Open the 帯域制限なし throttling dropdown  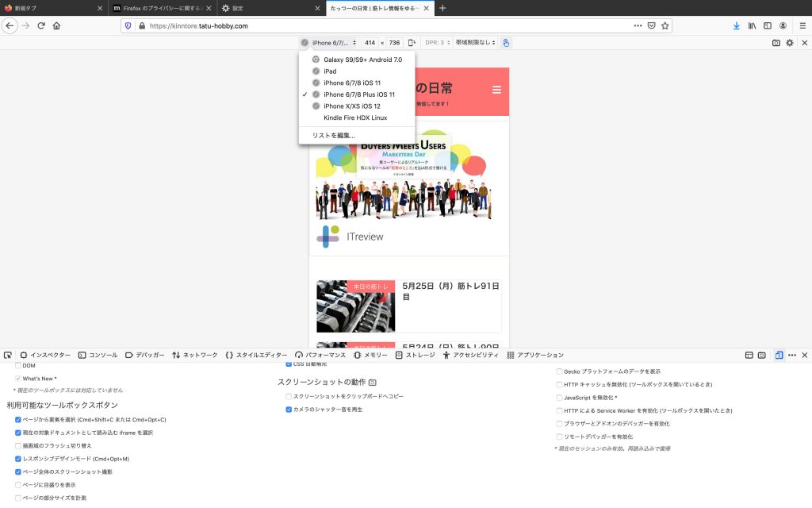[475, 43]
